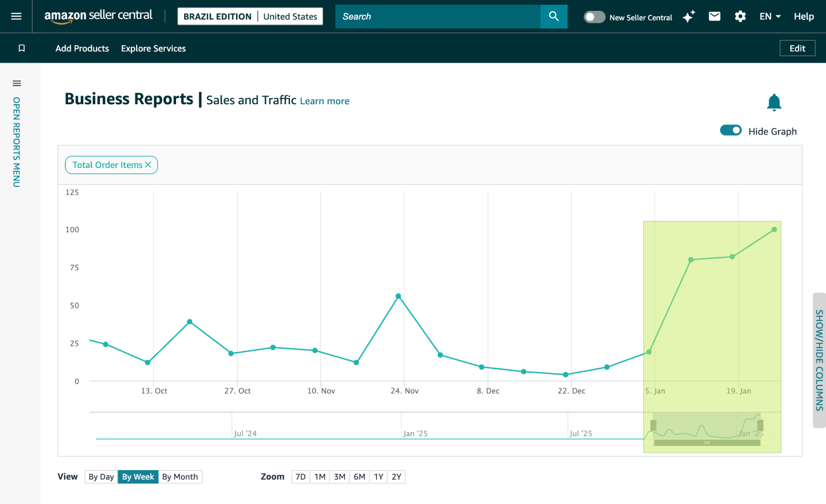This screenshot has width=826, height=504.
Task: Remove the Total Order Items filter
Action: [x=148, y=165]
